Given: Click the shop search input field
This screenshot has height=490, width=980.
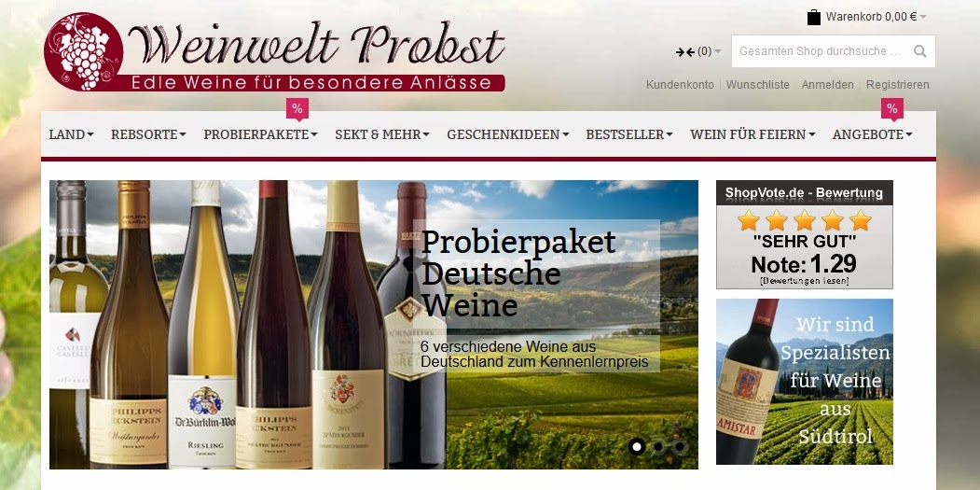Looking at the screenshot, I should click(821, 51).
